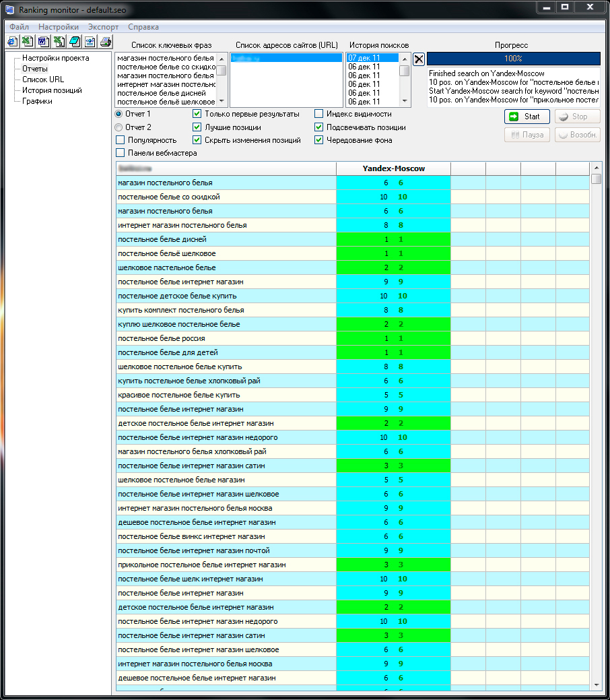
Task: Click table row 'постельное бельё шелковое'
Action: click(x=353, y=253)
